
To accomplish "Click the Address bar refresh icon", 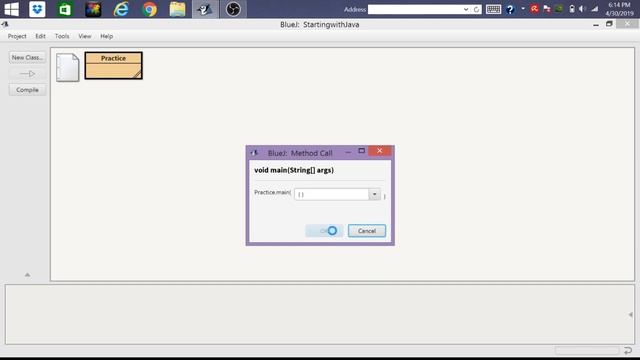I will pyautogui.click(x=476, y=9).
